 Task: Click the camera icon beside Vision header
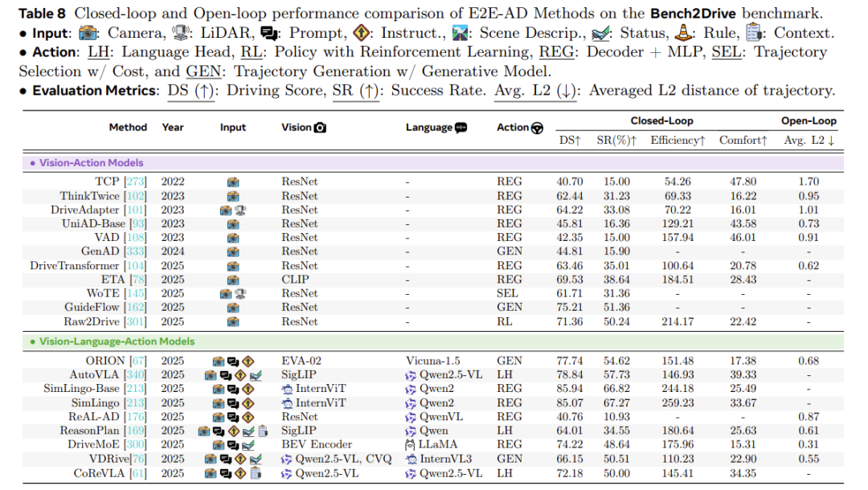tap(320, 128)
